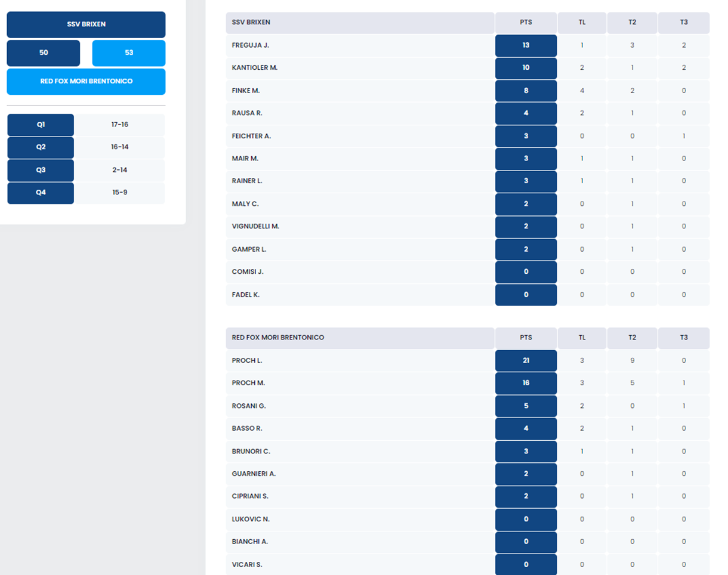Click Red Fox's score of 53
This screenshot has height=575, width=728.
[129, 53]
